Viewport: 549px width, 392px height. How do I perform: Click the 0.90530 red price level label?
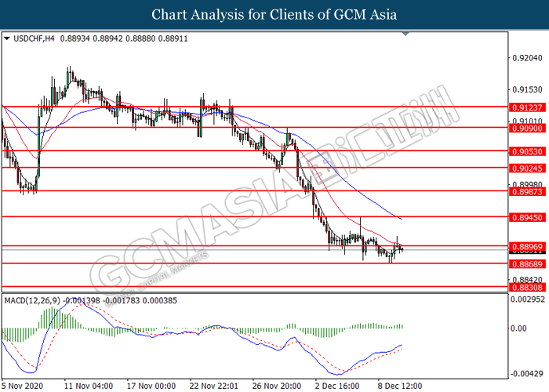point(527,151)
